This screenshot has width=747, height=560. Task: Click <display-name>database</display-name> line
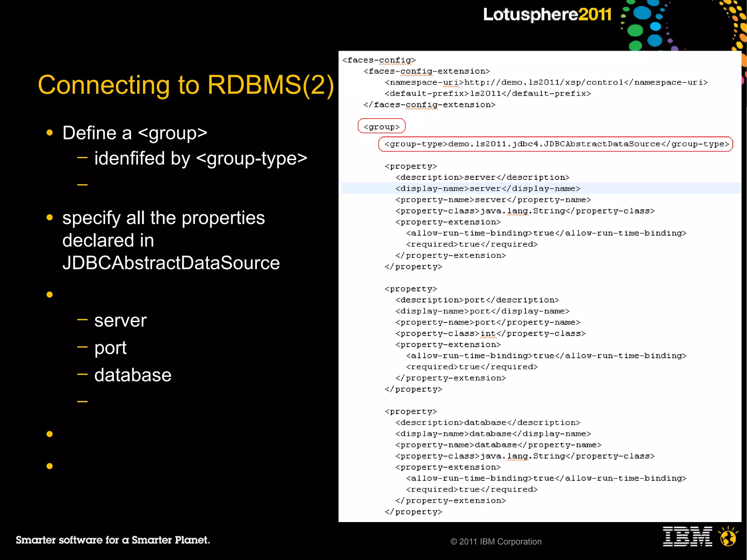493,434
